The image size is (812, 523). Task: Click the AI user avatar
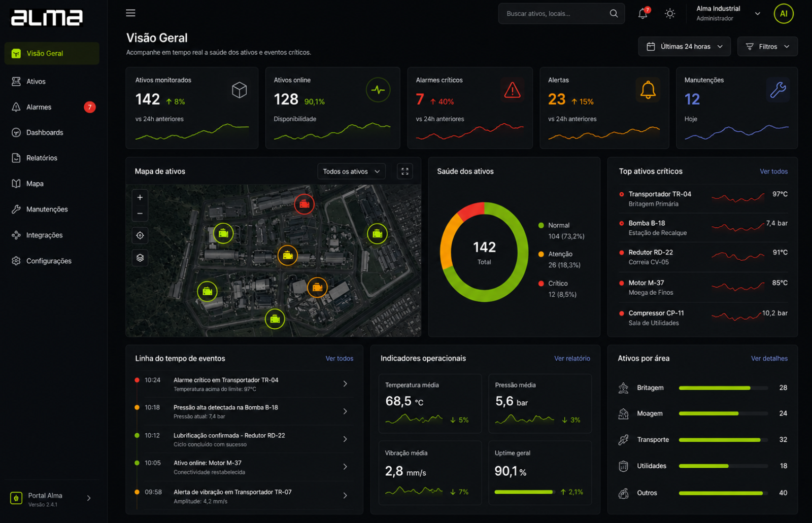784,14
